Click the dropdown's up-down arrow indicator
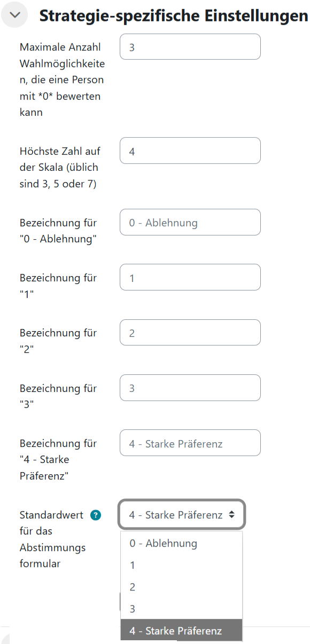 (231, 514)
